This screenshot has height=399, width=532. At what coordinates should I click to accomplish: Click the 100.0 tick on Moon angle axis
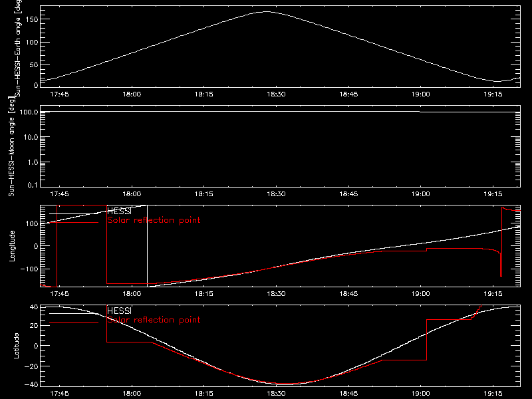coord(29,112)
